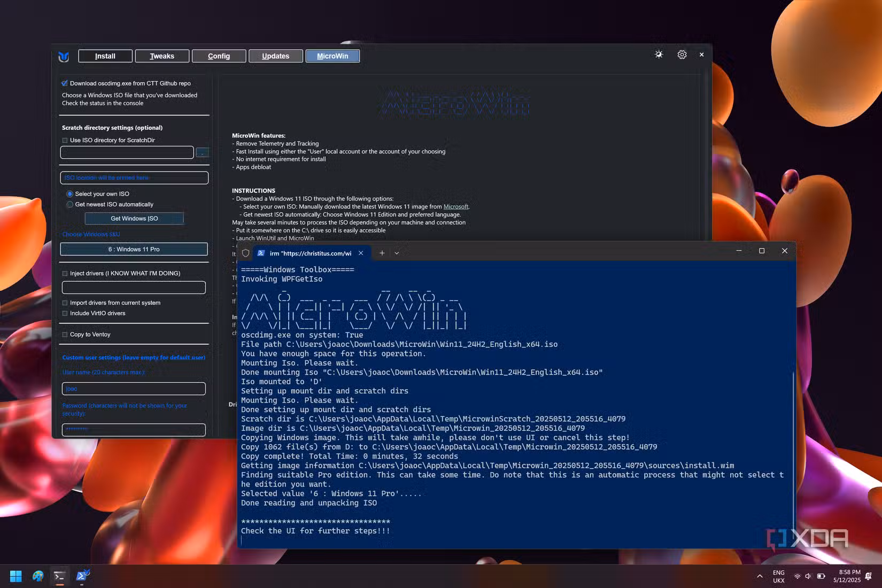Click 'Iso mounted to 'D'' line
The width and height of the screenshot is (882, 588).
282,382
